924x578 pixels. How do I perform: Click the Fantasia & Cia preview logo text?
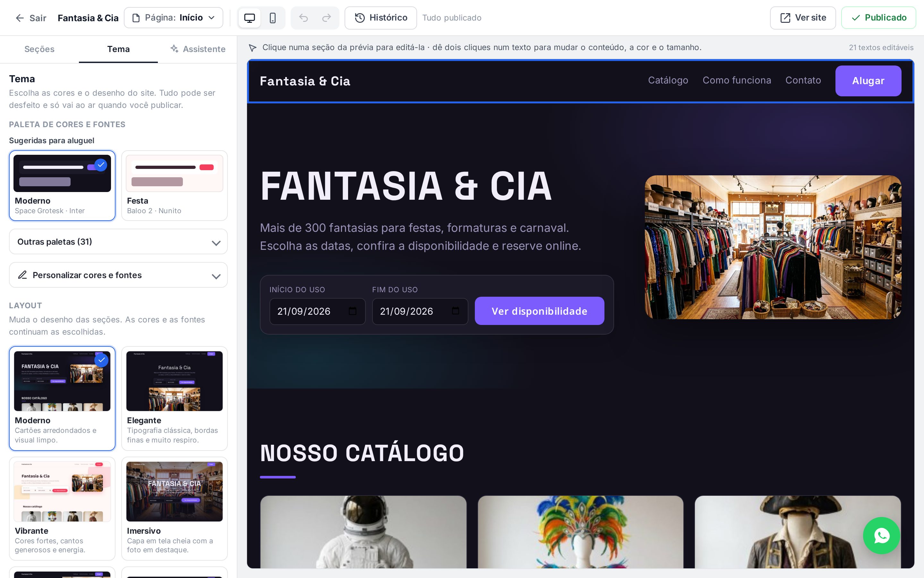click(305, 81)
